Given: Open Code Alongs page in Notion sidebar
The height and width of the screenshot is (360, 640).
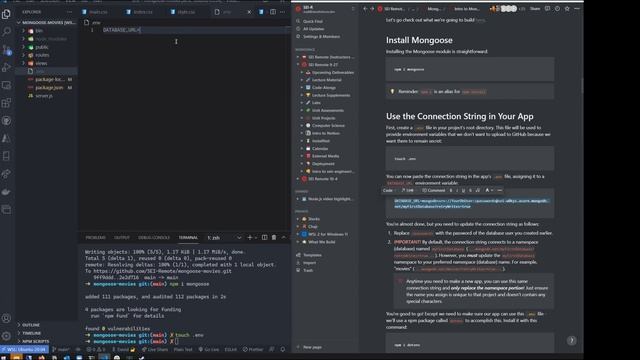Looking at the screenshot, I should click(x=324, y=87).
